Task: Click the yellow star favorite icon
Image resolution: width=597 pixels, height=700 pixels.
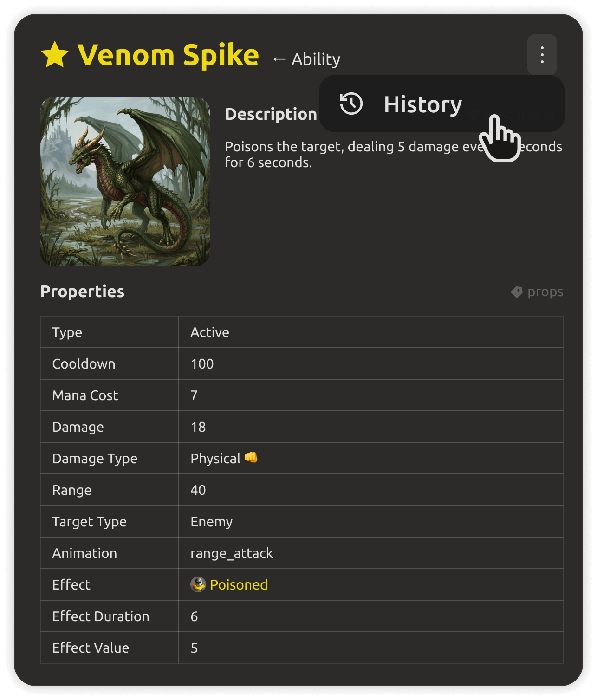Action: tap(55, 55)
